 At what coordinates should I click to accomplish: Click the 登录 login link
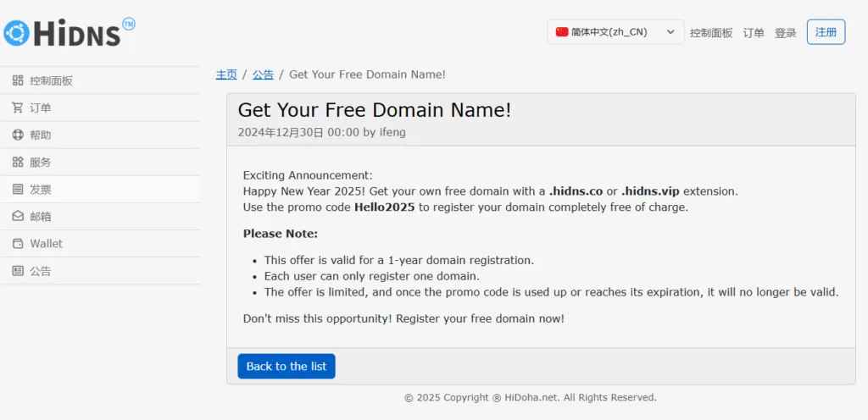786,33
